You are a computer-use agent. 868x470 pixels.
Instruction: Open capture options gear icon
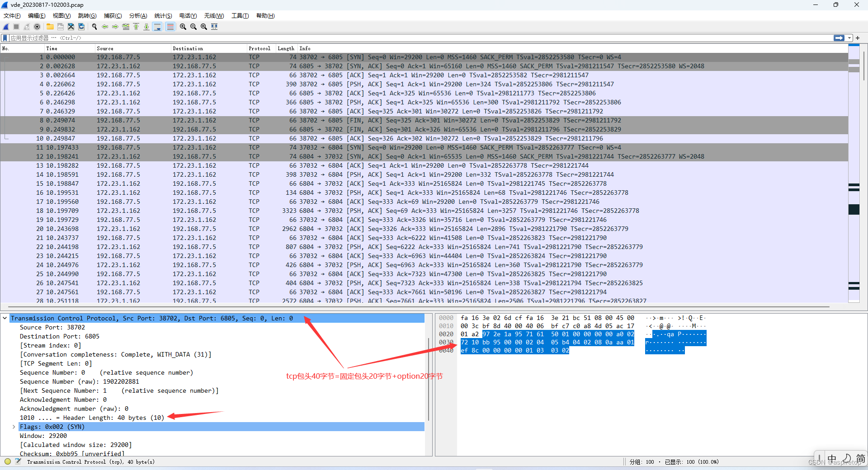(x=37, y=27)
